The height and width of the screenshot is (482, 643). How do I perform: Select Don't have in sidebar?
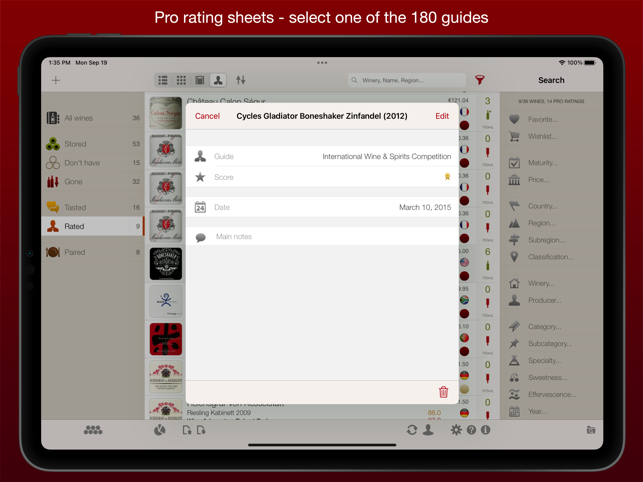pos(93,163)
